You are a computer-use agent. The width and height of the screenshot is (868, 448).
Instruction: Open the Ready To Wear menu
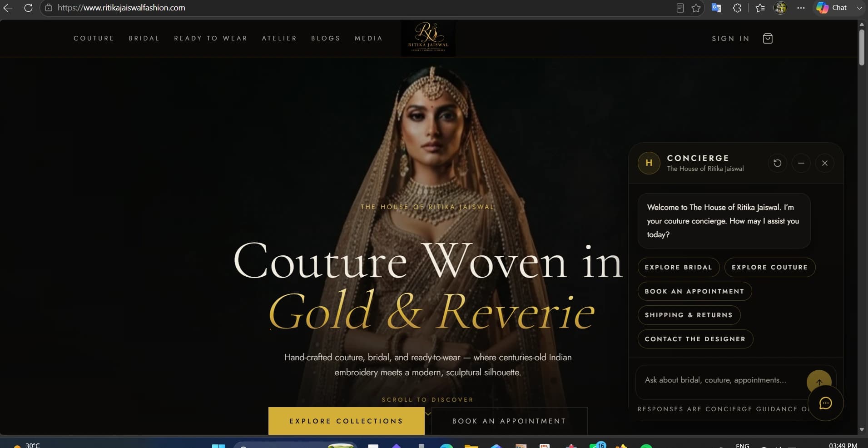211,38
